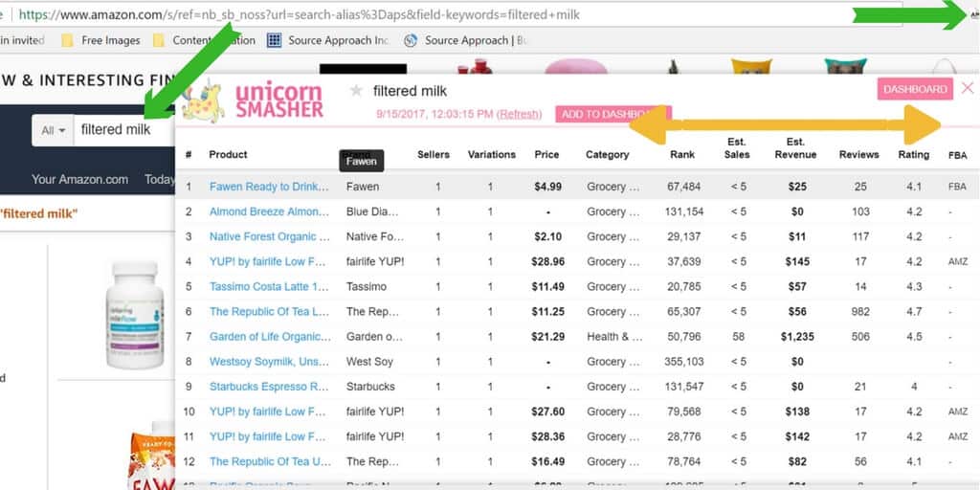Open Native Forest Organic product link
Image resolution: width=980 pixels, height=490 pixels.
click(269, 236)
